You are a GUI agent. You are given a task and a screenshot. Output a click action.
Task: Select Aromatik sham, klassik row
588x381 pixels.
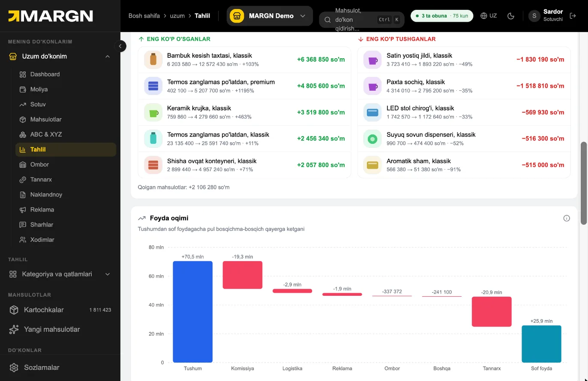464,165
